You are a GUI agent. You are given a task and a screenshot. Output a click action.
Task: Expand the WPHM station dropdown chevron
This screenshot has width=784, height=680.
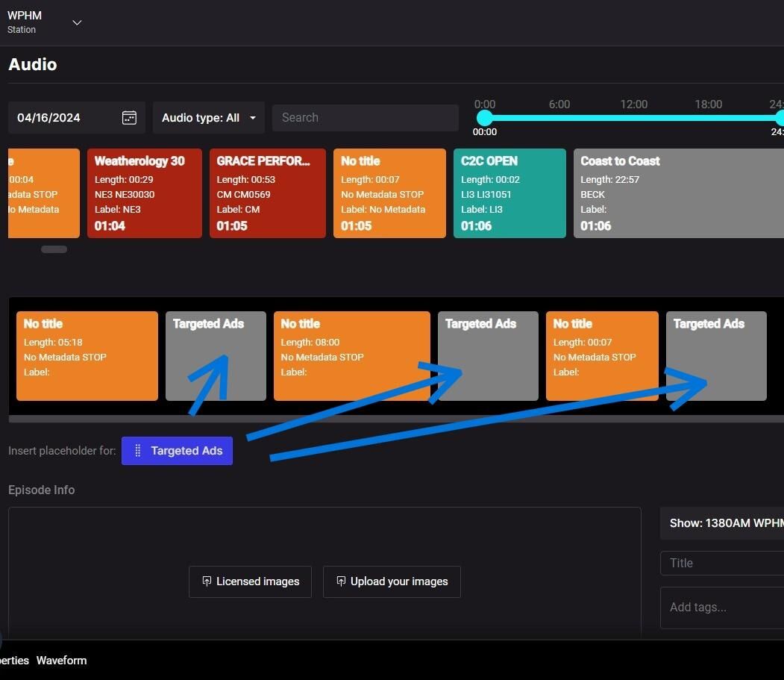[x=77, y=22]
